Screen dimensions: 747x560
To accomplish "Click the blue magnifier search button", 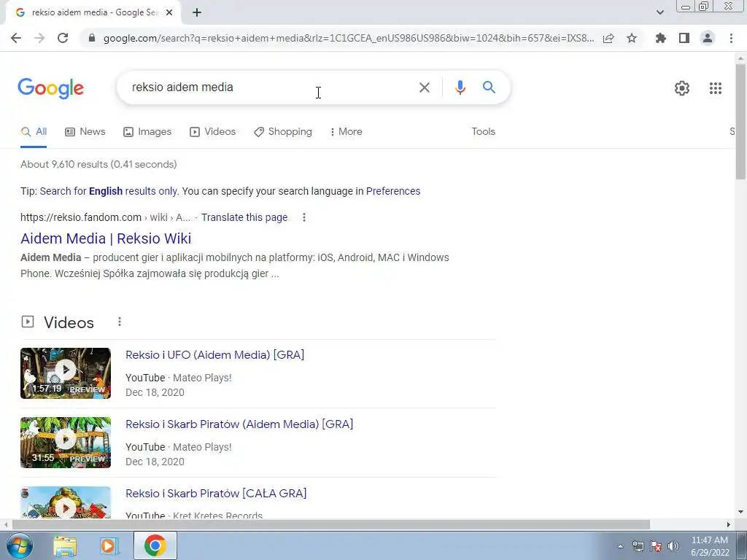I will coord(489,87).
